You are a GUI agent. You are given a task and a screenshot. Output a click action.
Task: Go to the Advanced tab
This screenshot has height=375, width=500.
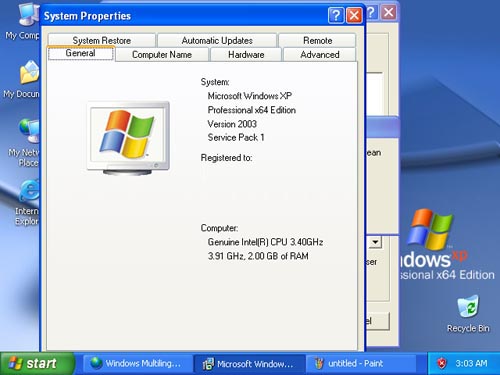tap(320, 54)
